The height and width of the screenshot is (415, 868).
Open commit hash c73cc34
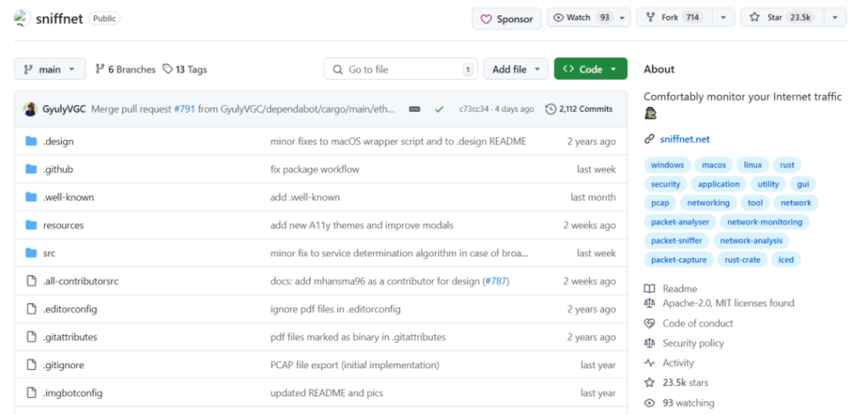pyautogui.click(x=474, y=109)
